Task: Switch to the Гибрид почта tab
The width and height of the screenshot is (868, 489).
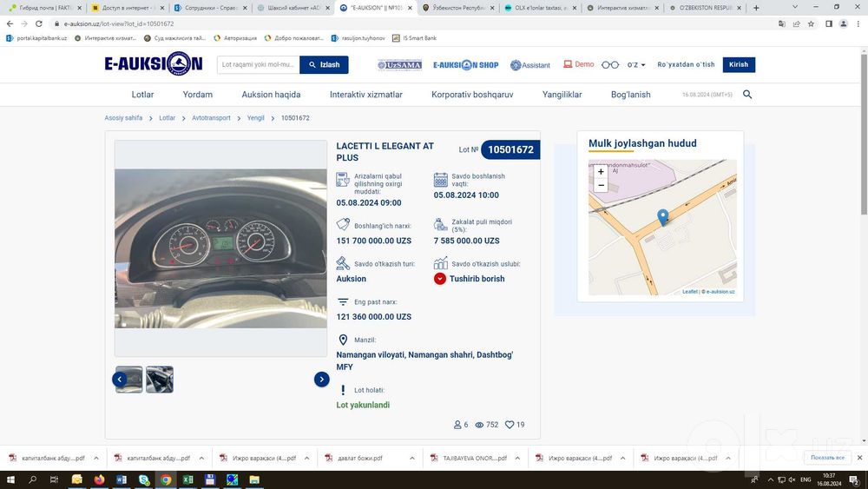Action: coord(45,8)
